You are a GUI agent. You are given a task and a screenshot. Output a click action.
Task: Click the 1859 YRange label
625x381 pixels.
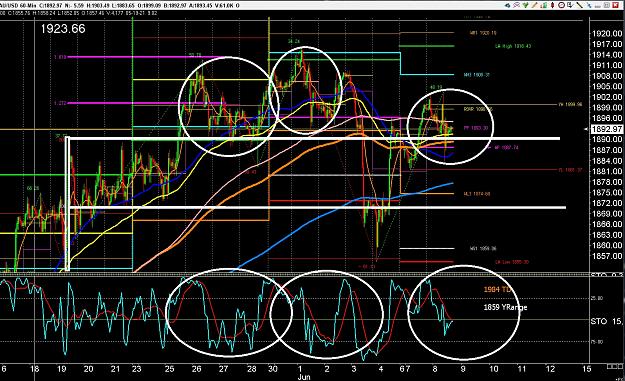(x=505, y=307)
